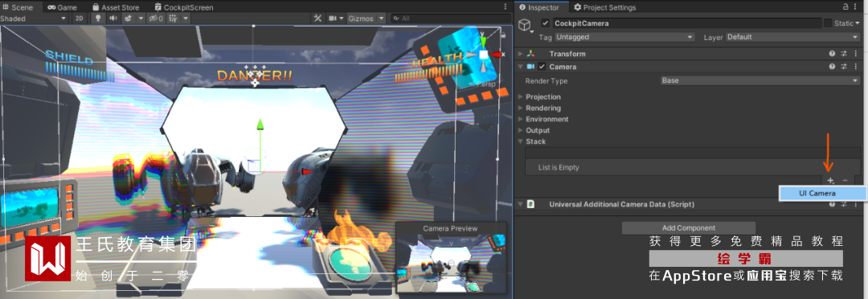Collapse the Stack section

point(520,141)
